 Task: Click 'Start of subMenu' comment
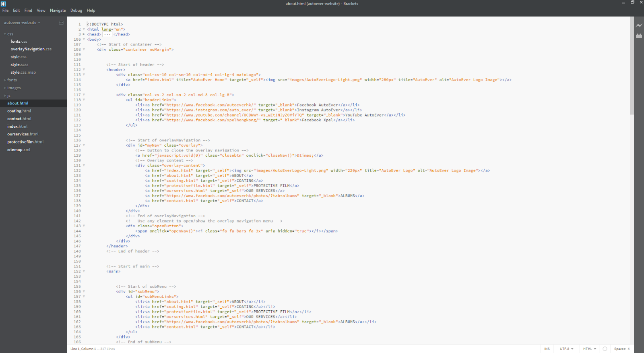[146, 287]
